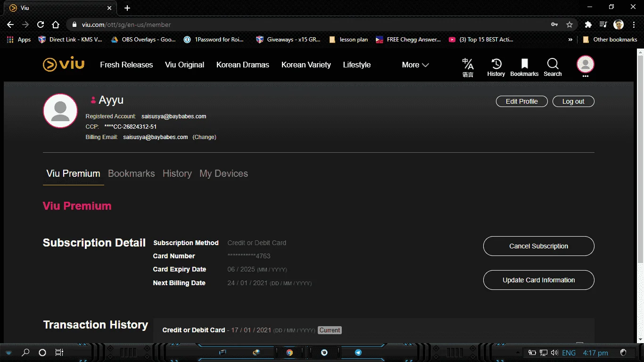644x362 pixels.
Task: Open the Chrome three-dot menu
Action: [x=633, y=25]
